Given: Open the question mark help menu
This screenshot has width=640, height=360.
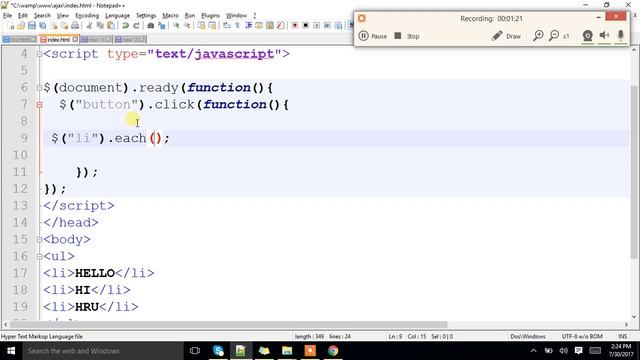Looking at the screenshot, I should [x=255, y=16].
